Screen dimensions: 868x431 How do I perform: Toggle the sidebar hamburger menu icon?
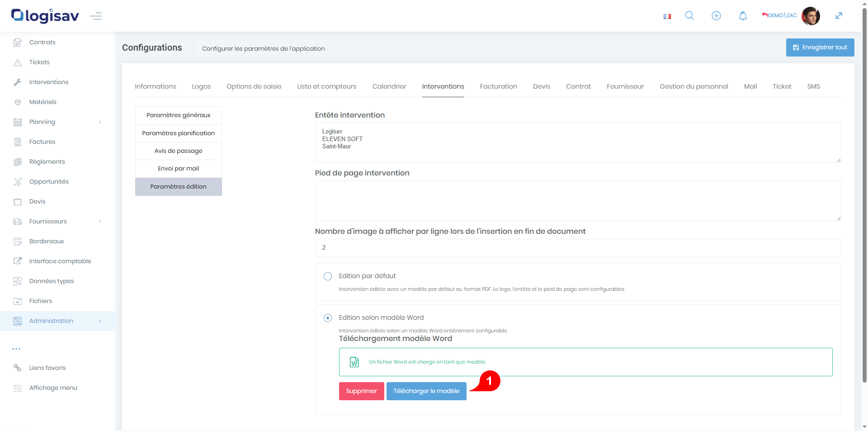(96, 16)
